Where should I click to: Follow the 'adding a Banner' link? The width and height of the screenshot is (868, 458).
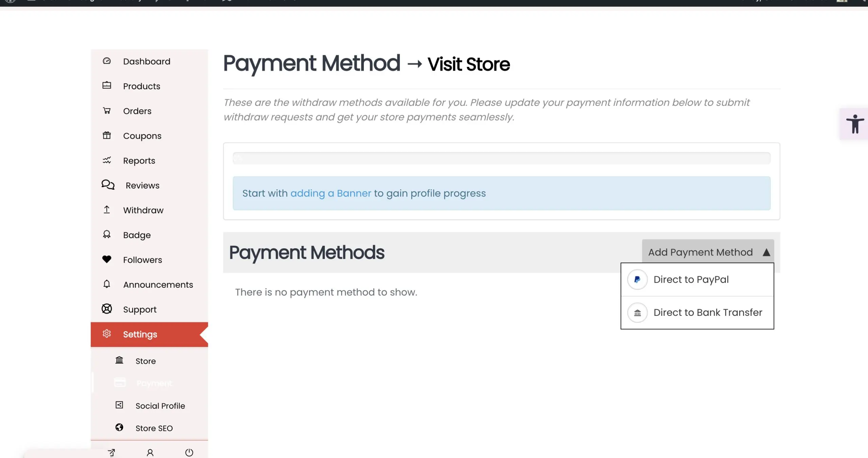pos(331,193)
